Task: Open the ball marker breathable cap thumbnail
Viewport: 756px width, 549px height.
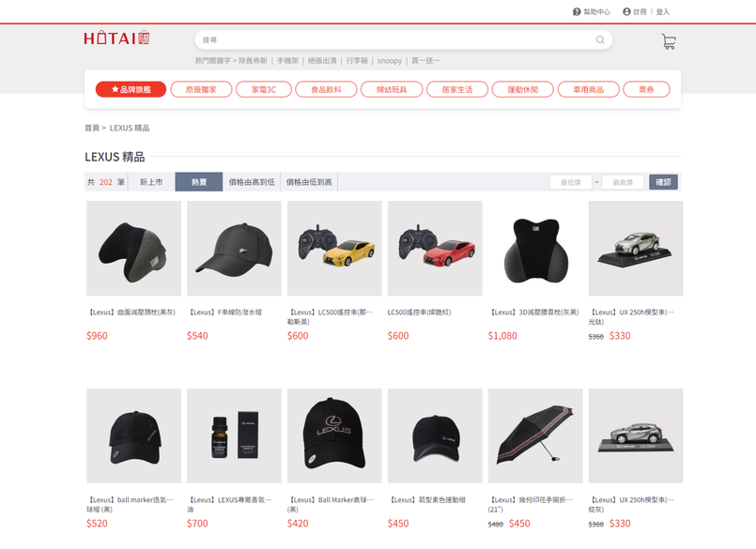Action: tap(134, 435)
